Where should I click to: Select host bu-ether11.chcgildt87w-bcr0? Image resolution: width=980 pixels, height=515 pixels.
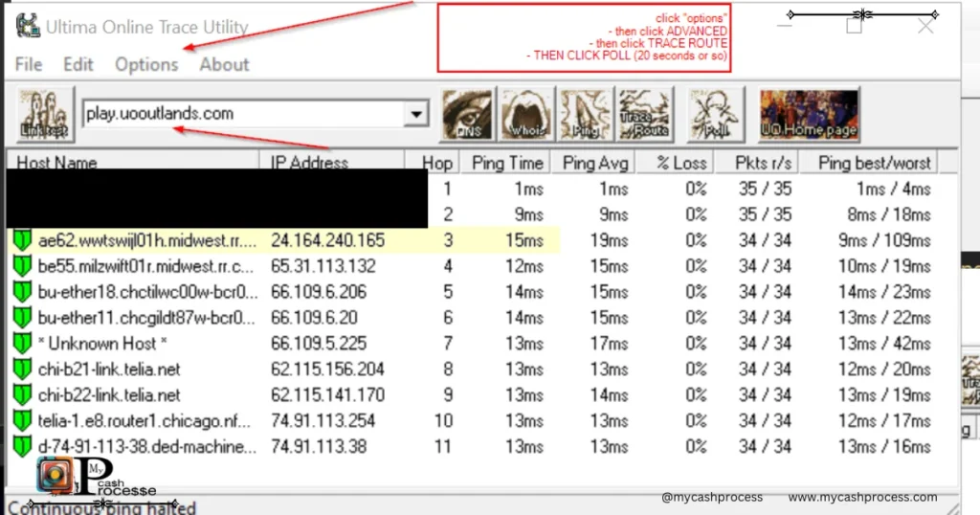tap(146, 318)
